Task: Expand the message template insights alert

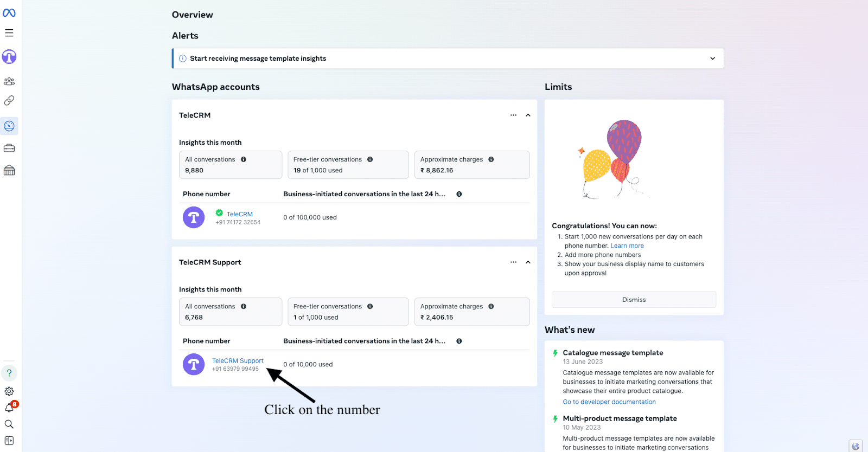Action: coord(712,59)
